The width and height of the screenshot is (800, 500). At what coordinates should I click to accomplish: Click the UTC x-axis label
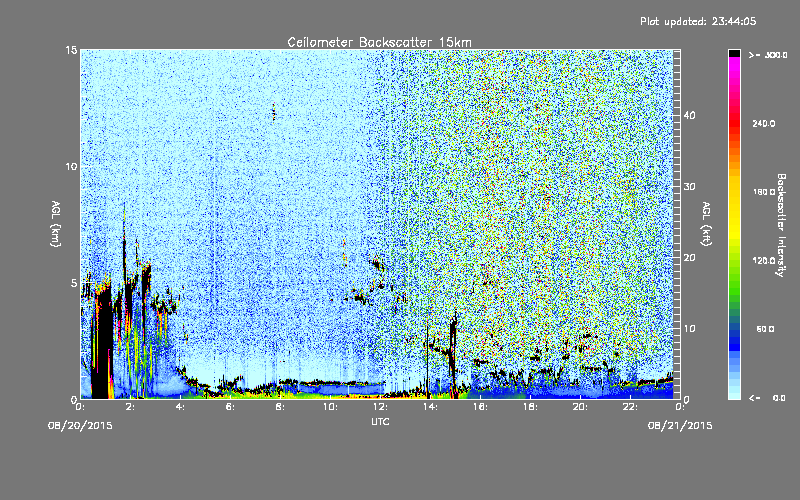[x=380, y=421]
